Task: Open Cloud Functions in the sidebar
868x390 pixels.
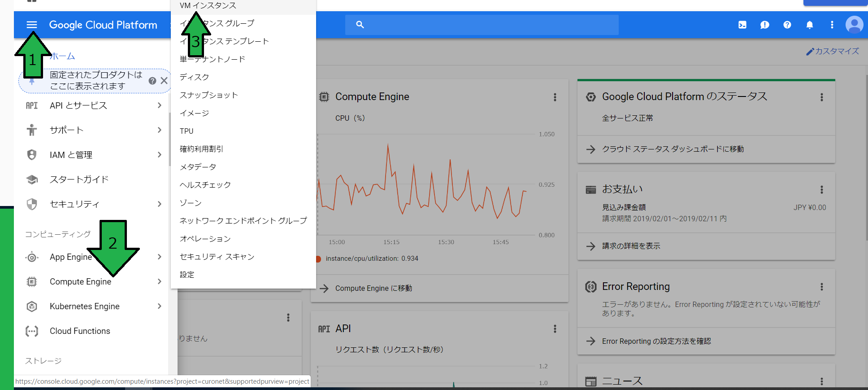Action: 80,331
